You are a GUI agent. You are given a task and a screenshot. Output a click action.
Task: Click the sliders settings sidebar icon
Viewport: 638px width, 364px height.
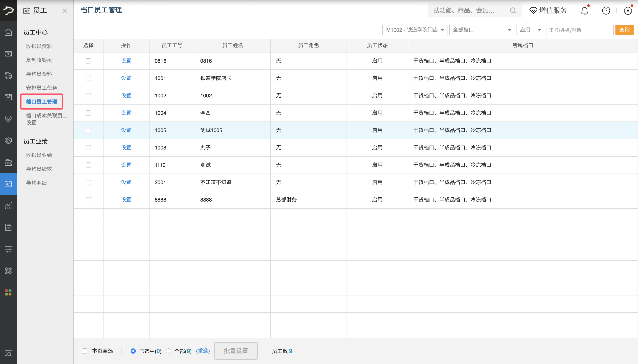[8, 249]
